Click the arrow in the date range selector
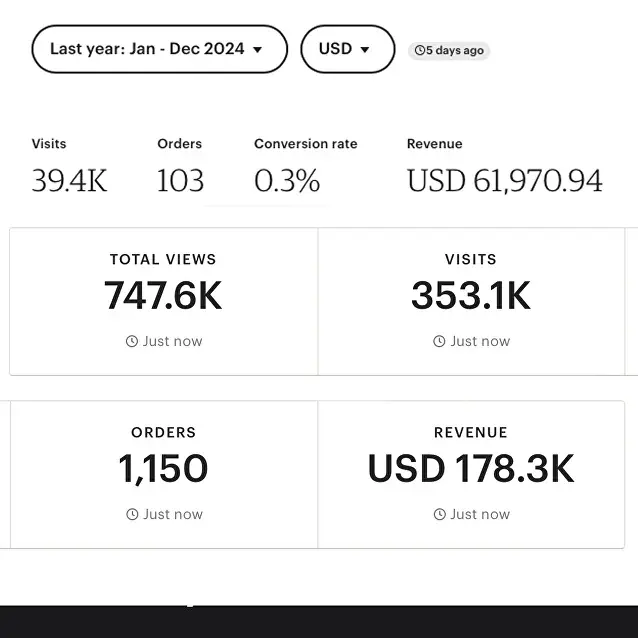 pyautogui.click(x=257, y=50)
